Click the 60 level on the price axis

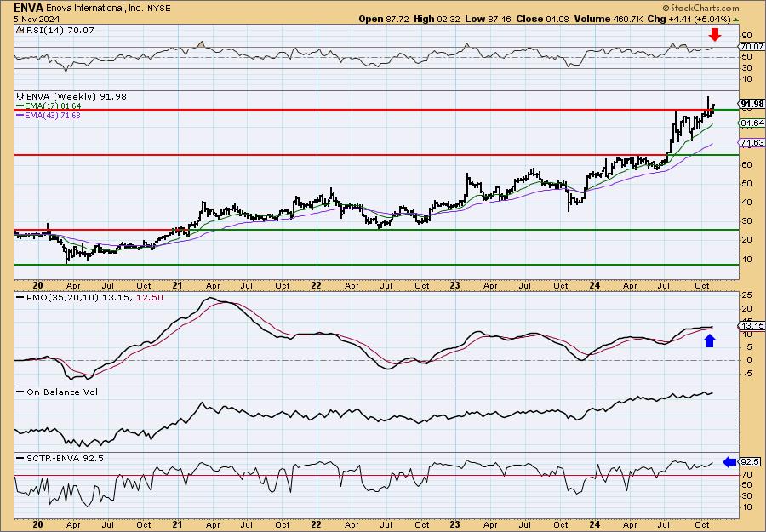(x=746, y=164)
